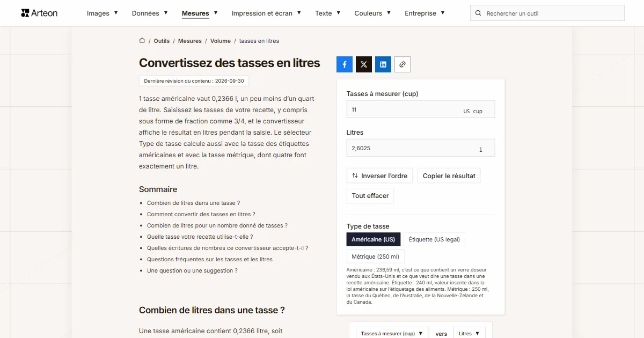644x338 pixels.
Task: Jump to Quelle tasse votre recette utilise-t-elle
Action: pos(200,237)
